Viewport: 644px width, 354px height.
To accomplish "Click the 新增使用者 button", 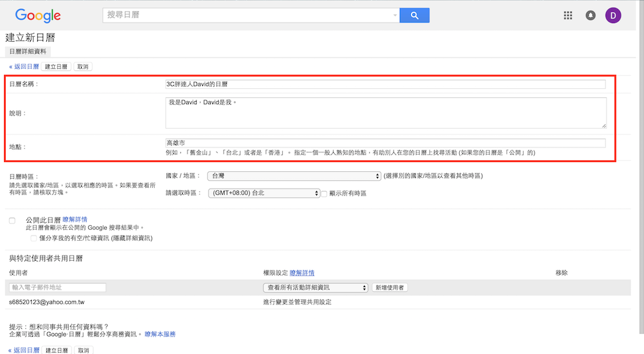I will (x=390, y=288).
